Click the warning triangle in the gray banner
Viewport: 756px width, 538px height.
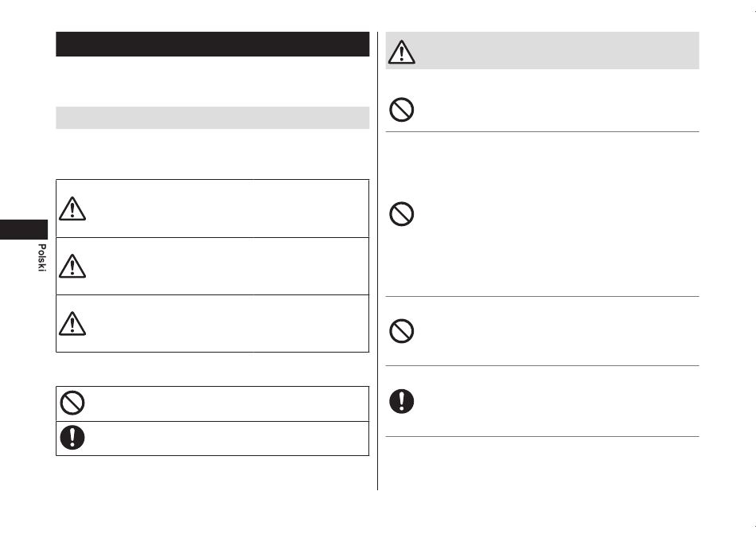[402, 52]
